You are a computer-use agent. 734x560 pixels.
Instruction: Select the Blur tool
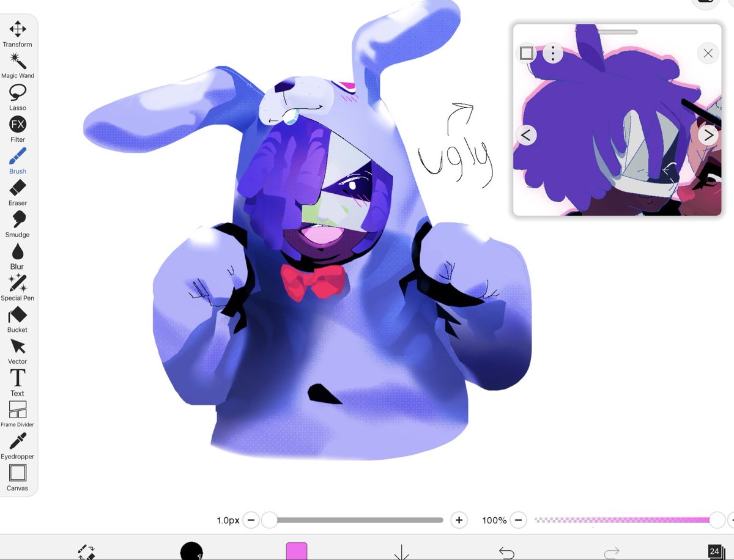(18, 257)
